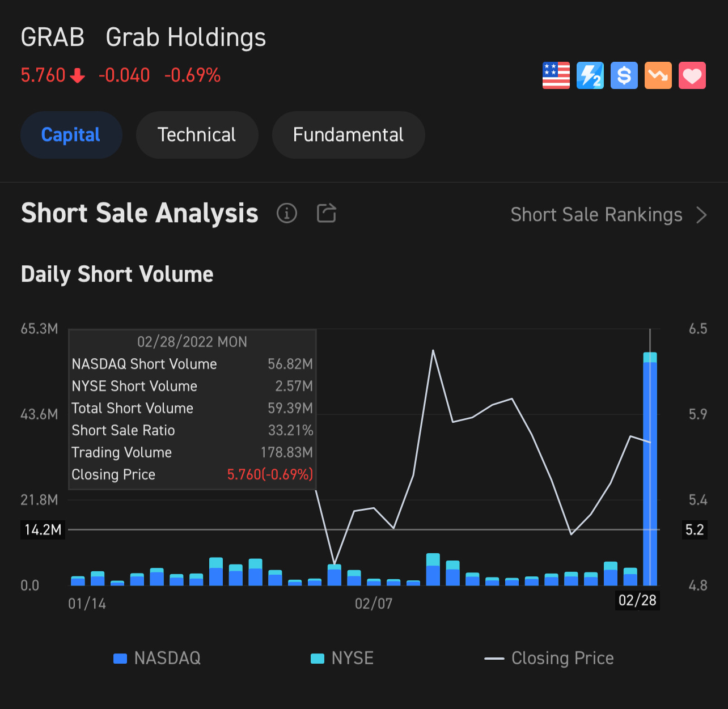Viewport: 728px width, 709px height.
Task: Tap the 5.2 price crosshair label
Action: point(695,530)
